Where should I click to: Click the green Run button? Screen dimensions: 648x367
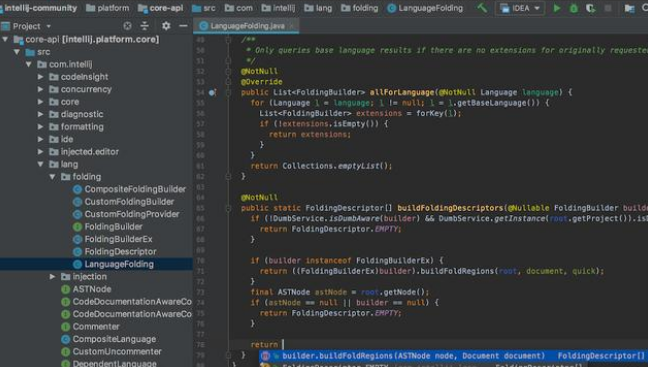point(557,8)
